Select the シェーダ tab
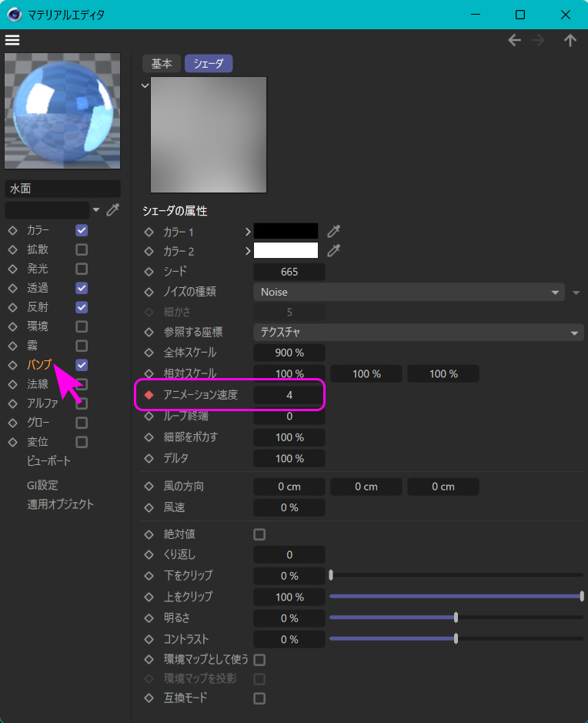The image size is (588, 723). click(209, 64)
